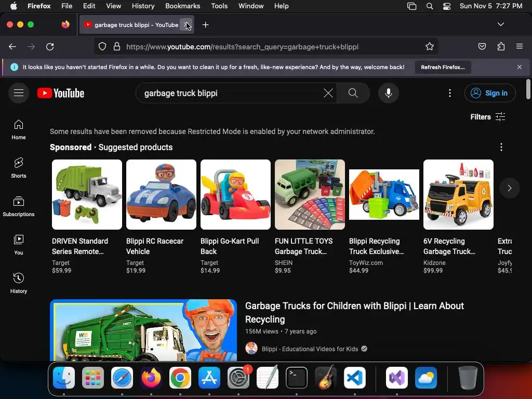The height and width of the screenshot is (399, 532).
Task: Open the File menu
Action: tap(67, 6)
